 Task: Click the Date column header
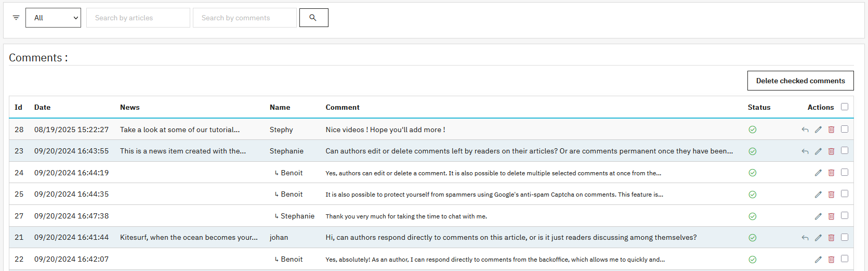pos(43,107)
